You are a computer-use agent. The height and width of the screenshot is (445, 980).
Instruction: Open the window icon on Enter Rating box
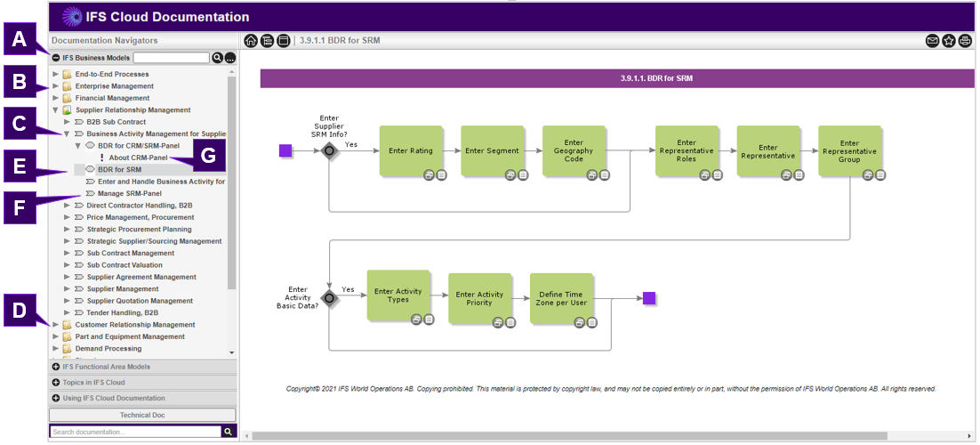pos(430,175)
